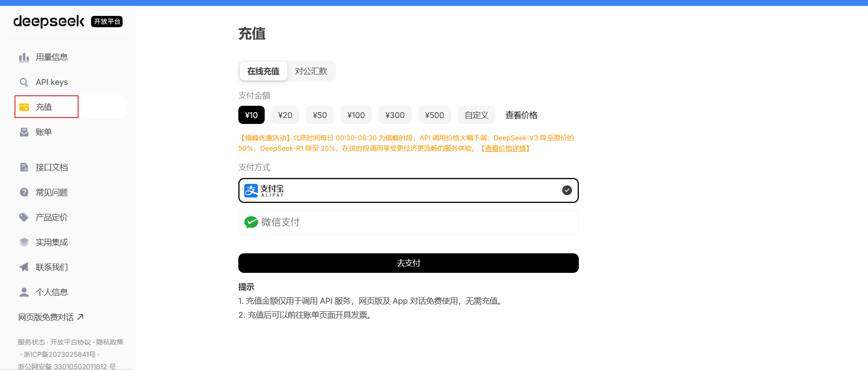
Task: Click the 支付金额 label
Action: click(254, 95)
